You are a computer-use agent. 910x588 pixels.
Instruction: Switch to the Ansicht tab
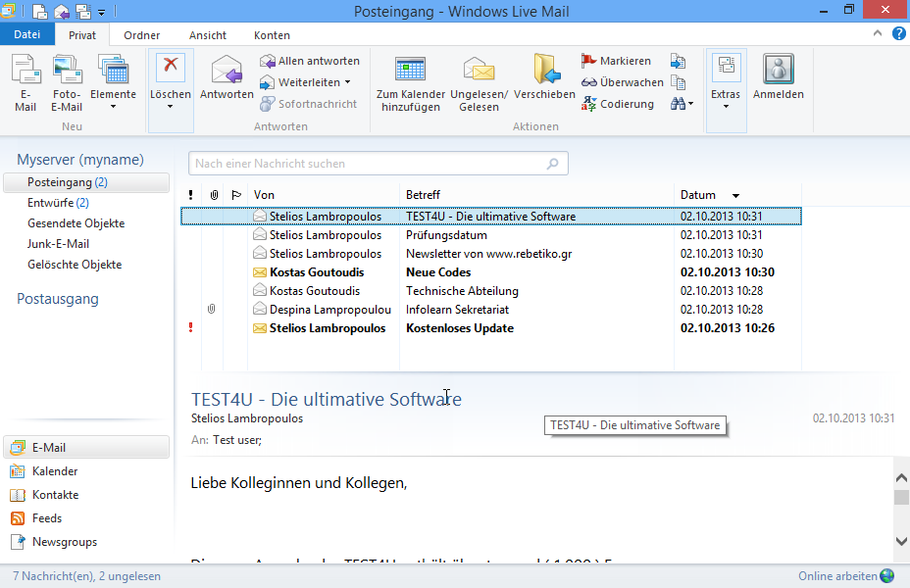pos(208,35)
